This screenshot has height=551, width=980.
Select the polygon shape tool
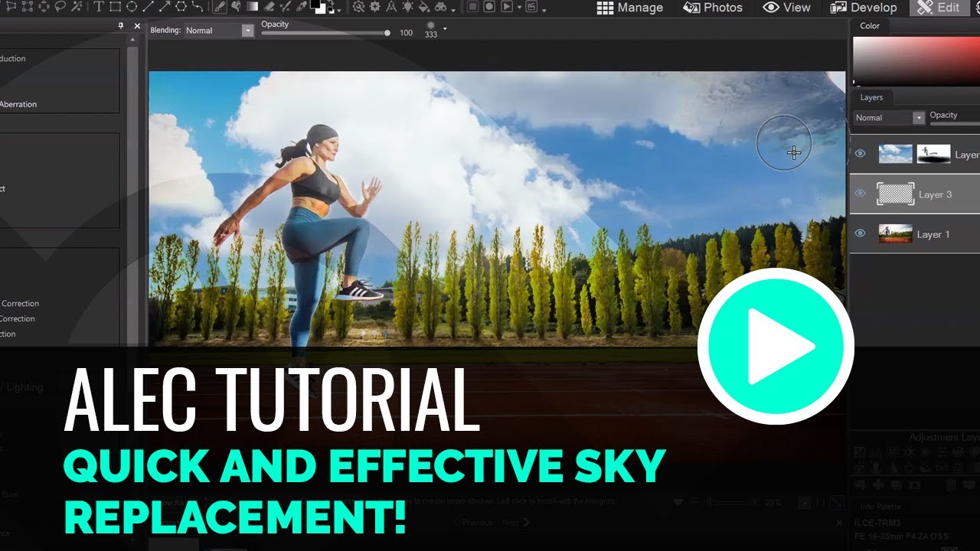click(181, 7)
